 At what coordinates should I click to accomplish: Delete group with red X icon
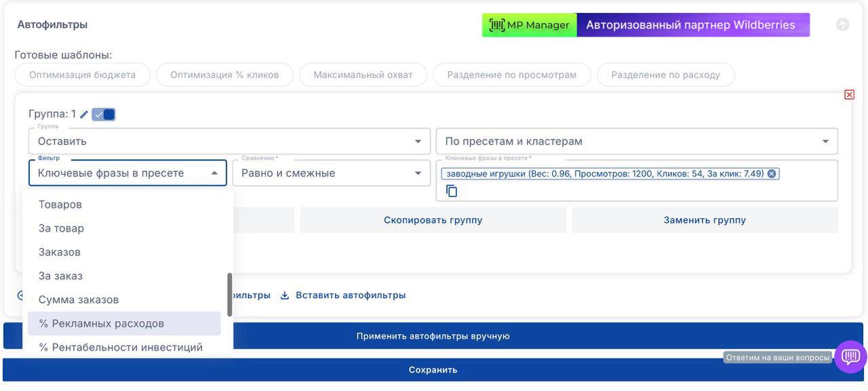[x=849, y=95]
